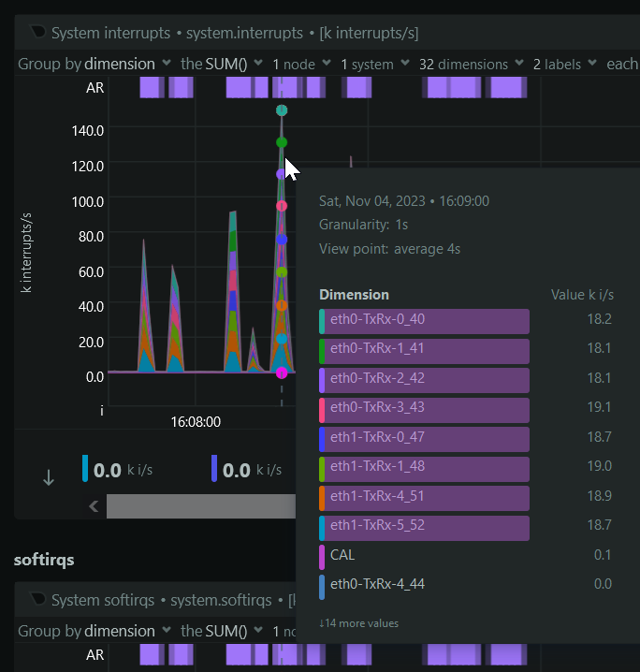Click the 'Granularity: 1s' tooltip line
The image size is (640, 672).
[x=363, y=225]
